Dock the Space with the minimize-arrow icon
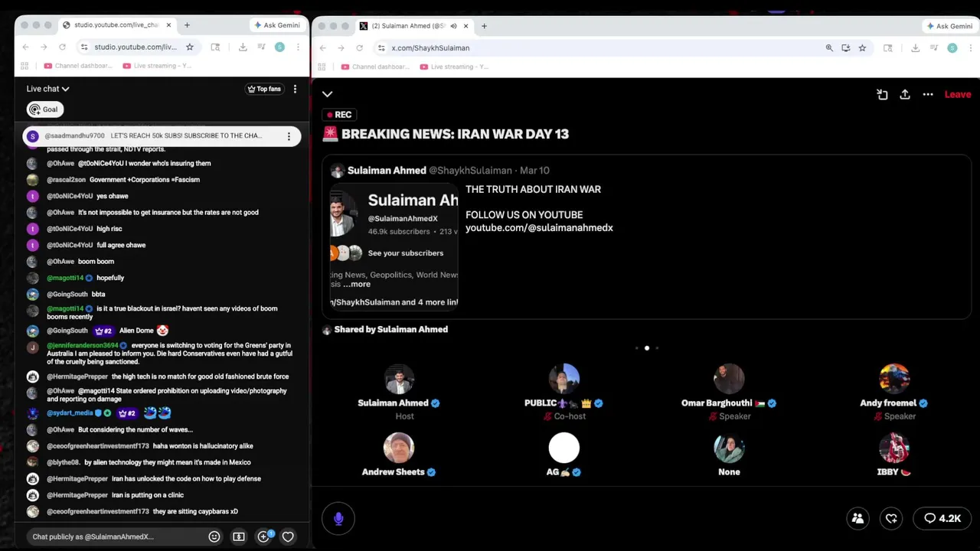The height and width of the screenshot is (551, 980). [x=882, y=94]
